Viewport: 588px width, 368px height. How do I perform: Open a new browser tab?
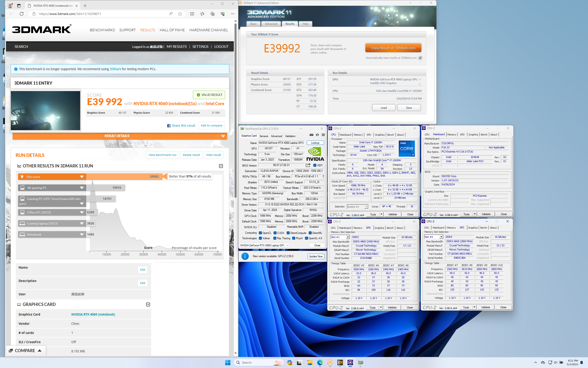pos(85,6)
